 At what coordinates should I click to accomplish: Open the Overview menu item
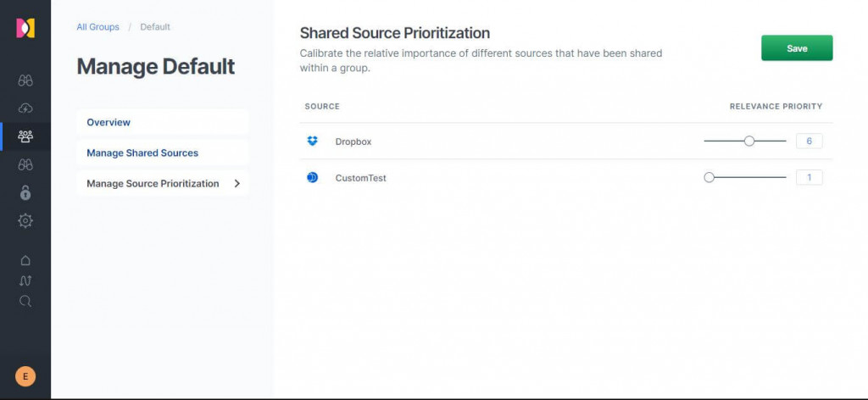[108, 122]
